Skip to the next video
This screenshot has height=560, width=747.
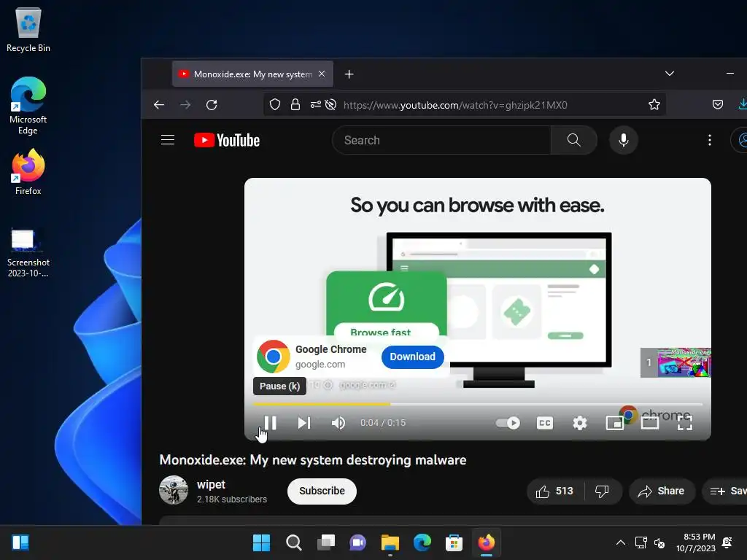coord(304,422)
